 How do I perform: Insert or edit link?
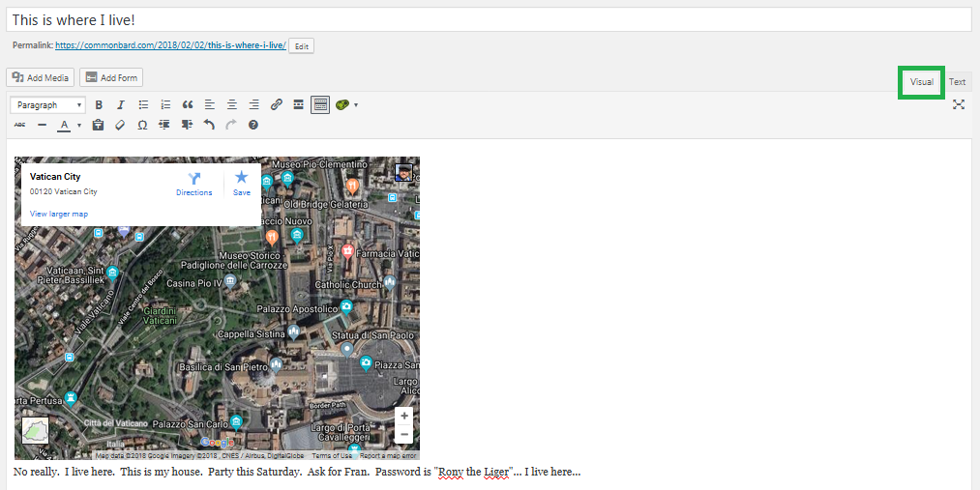click(277, 105)
